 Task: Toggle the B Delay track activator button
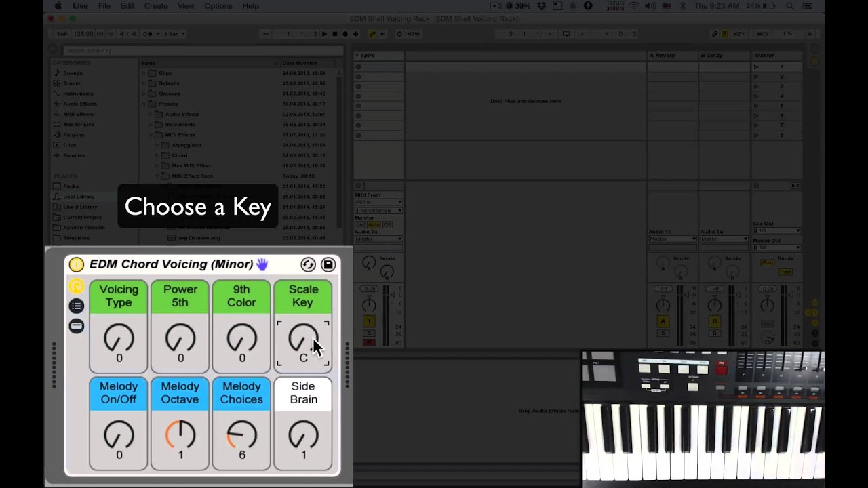715,321
